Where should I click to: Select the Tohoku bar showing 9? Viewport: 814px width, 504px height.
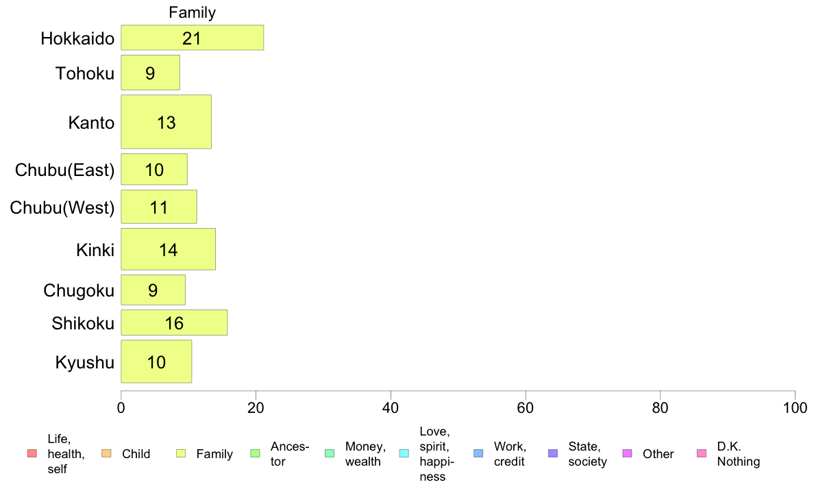click(151, 73)
